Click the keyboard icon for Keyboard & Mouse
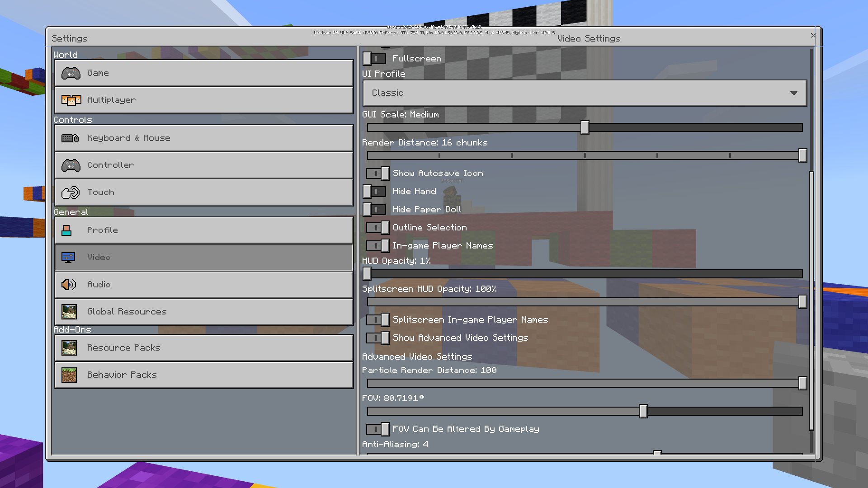 [70, 138]
